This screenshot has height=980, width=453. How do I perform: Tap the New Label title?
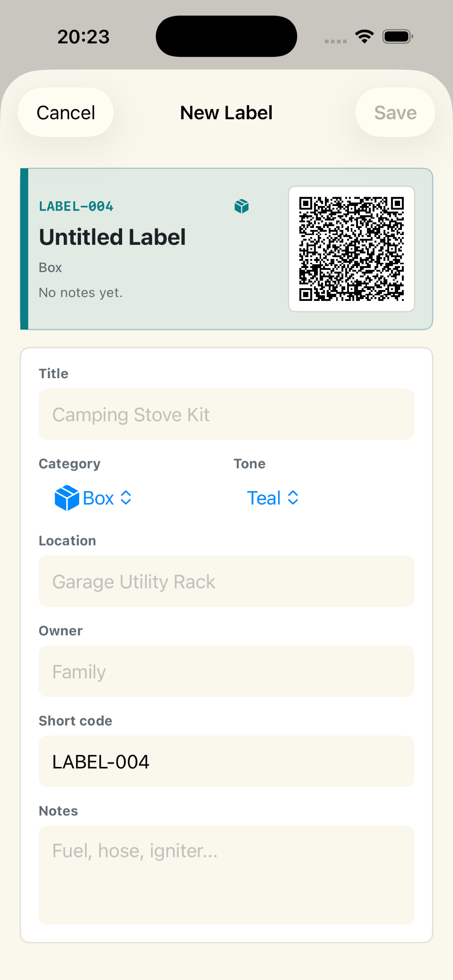[x=226, y=113]
